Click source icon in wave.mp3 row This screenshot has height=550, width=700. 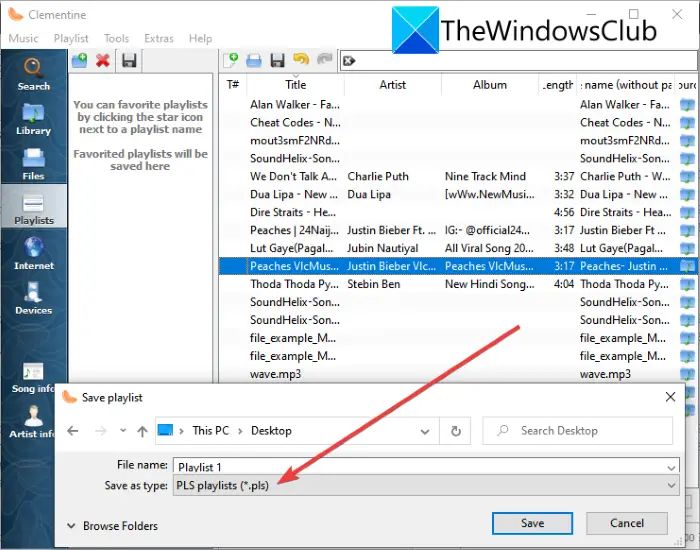687,374
